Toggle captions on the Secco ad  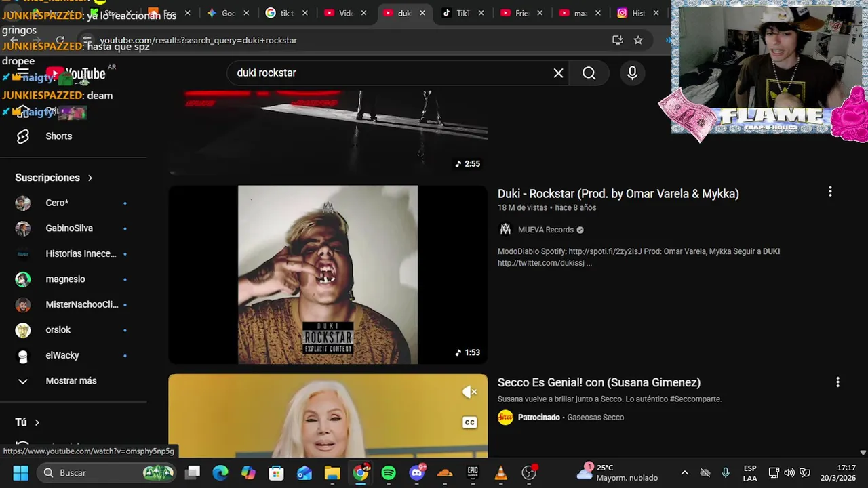[469, 422]
